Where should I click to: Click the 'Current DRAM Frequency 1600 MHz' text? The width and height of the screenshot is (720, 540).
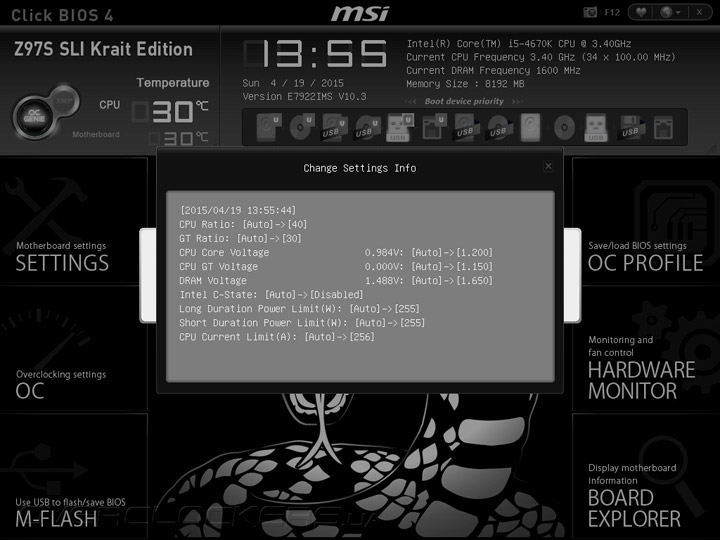(x=493, y=71)
